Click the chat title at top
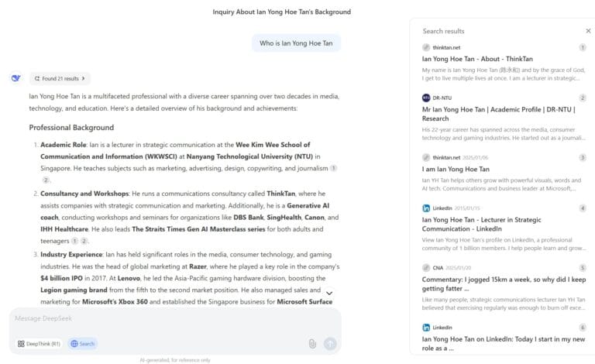The height and width of the screenshot is (364, 595). [282, 12]
